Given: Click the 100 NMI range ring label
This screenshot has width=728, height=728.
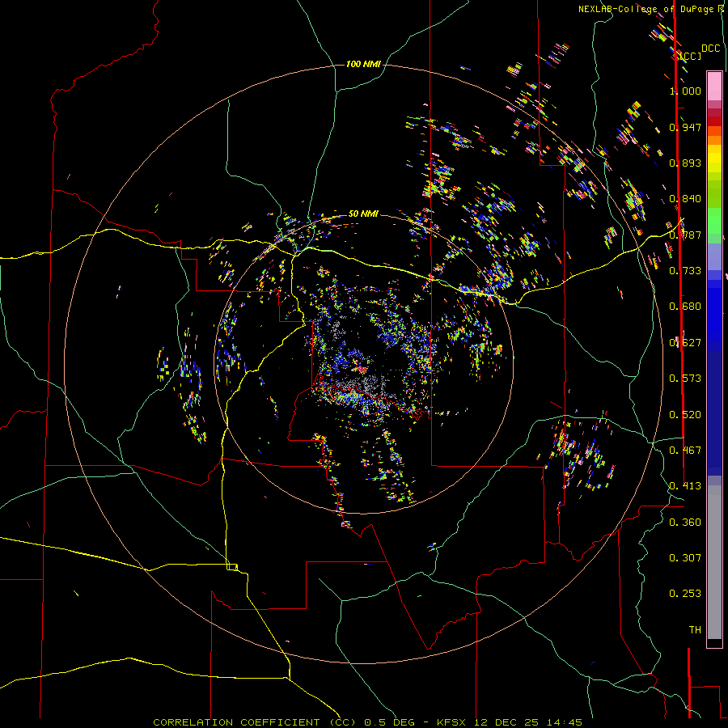Looking at the screenshot, I should pyautogui.click(x=363, y=64).
